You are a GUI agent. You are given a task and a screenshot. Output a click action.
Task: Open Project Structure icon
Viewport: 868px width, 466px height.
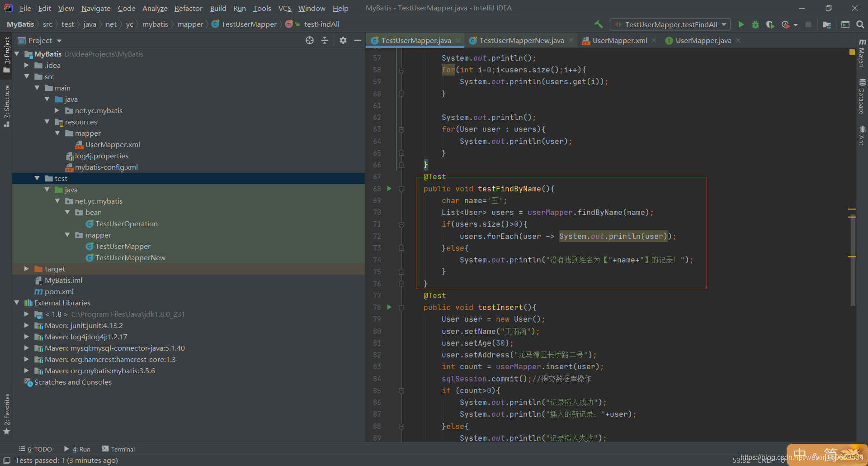(x=827, y=24)
